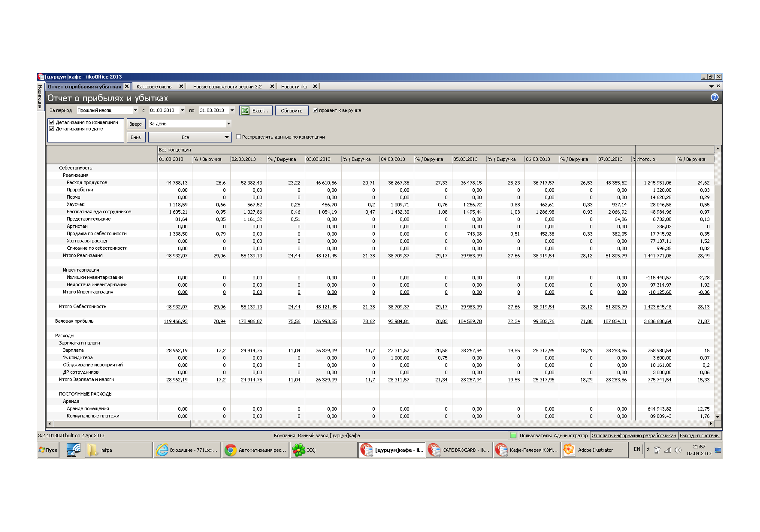Click Отослать информацию разработчикам link

pyautogui.click(x=634, y=436)
